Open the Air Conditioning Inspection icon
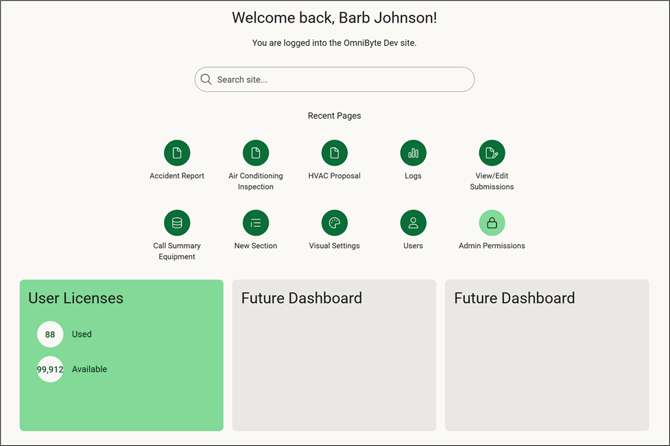 click(x=256, y=153)
